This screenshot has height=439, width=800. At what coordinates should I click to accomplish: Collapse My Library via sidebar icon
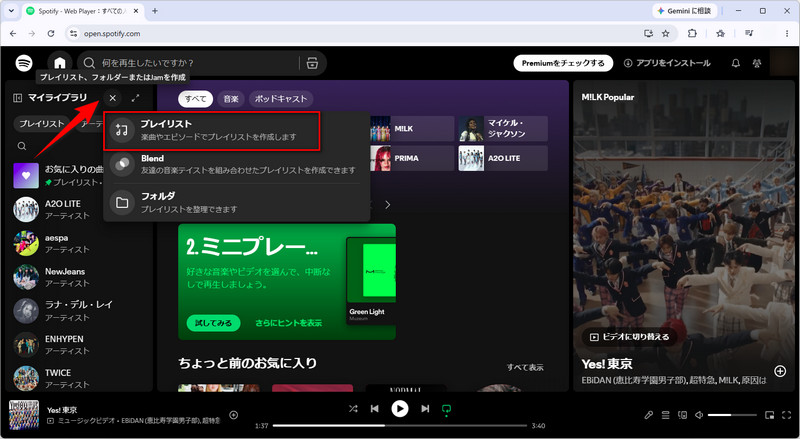tap(17, 98)
